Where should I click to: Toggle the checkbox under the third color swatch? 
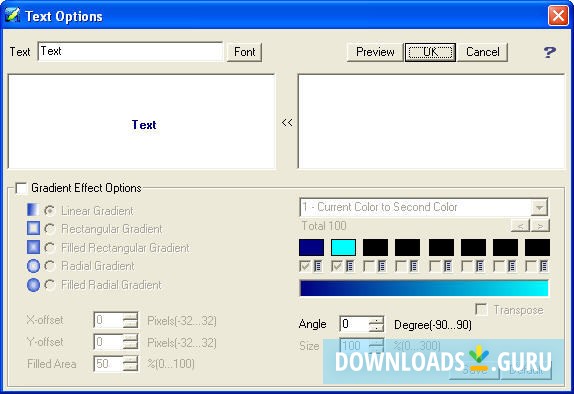(369, 266)
